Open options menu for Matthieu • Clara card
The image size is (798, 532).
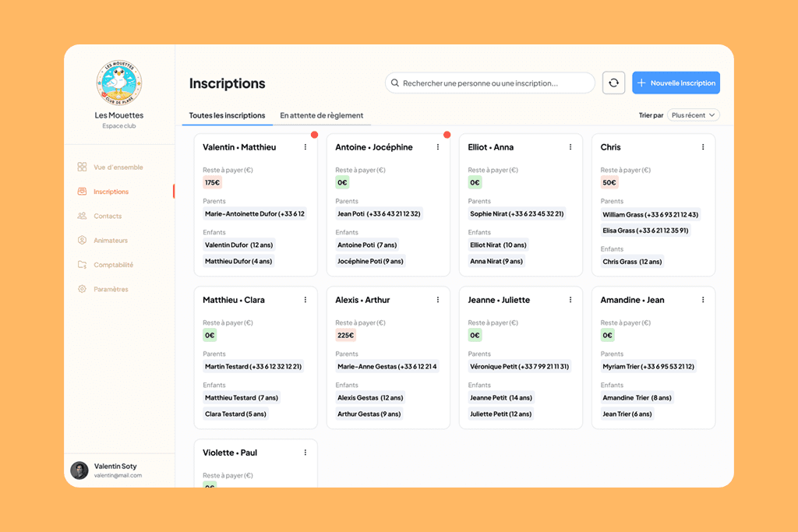305,300
